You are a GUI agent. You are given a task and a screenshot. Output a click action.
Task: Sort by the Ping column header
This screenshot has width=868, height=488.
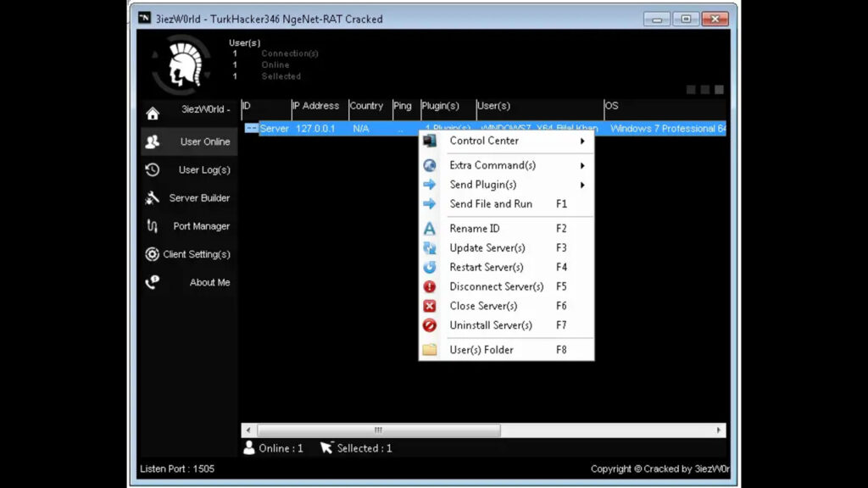pos(406,106)
